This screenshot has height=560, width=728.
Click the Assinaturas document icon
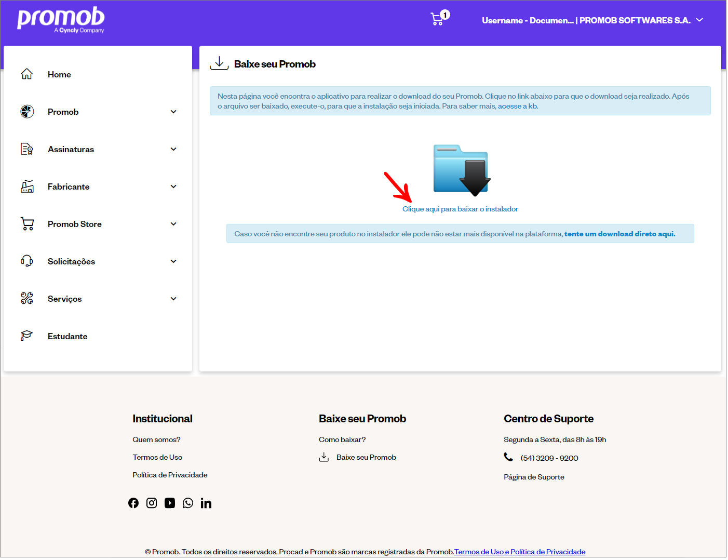pyautogui.click(x=27, y=149)
